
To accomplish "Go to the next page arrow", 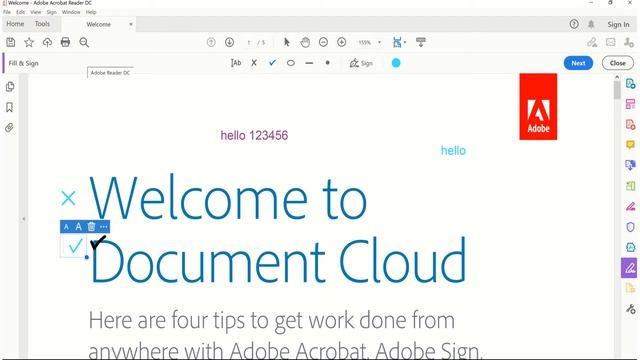I will pyautogui.click(x=229, y=42).
